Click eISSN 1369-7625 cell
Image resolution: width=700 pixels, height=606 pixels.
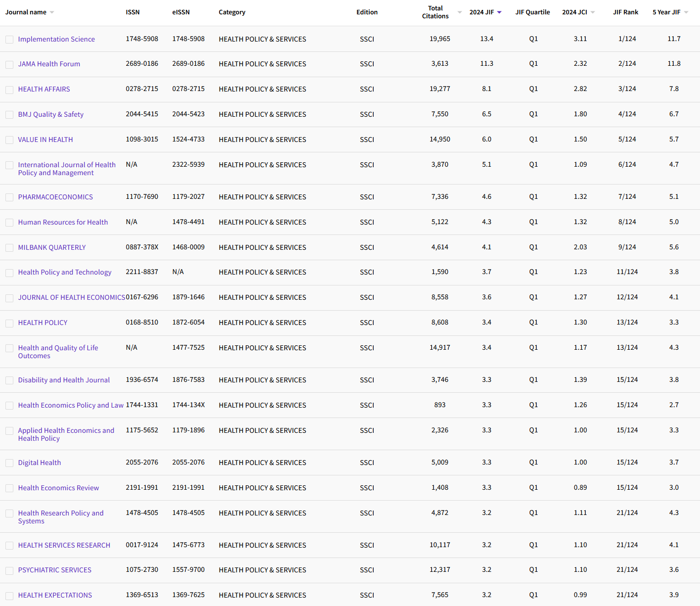pyautogui.click(x=188, y=595)
